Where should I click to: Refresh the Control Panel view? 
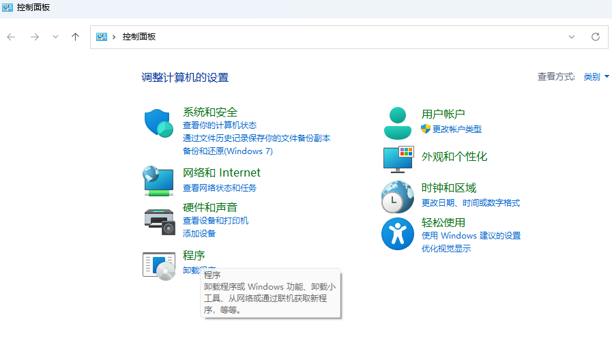pos(595,37)
